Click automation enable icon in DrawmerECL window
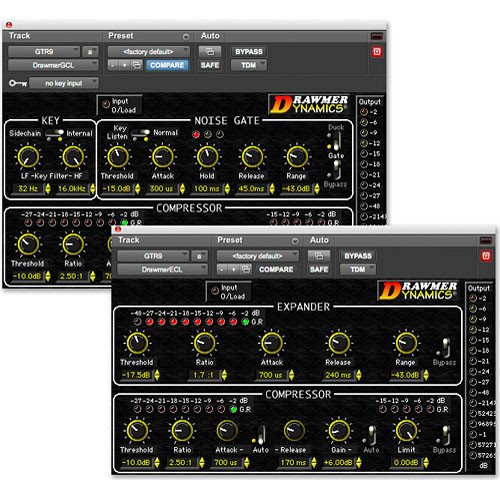The image size is (500, 500). 319,256
